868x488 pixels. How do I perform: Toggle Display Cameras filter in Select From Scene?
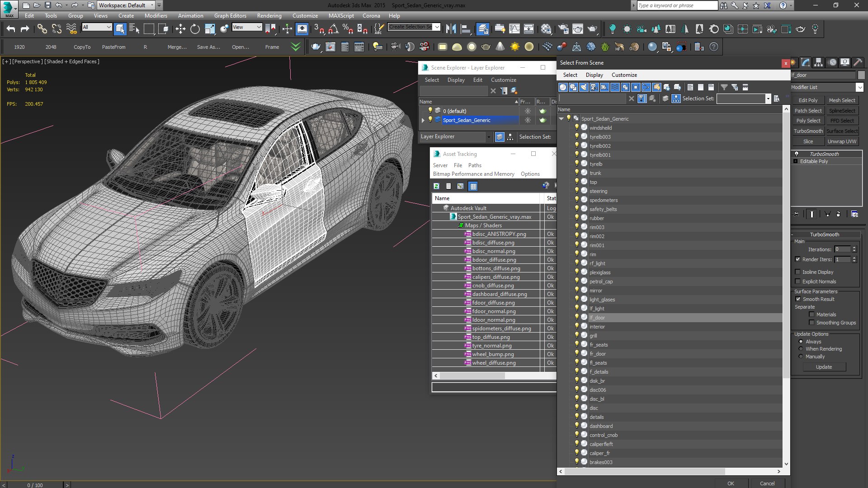tap(594, 87)
